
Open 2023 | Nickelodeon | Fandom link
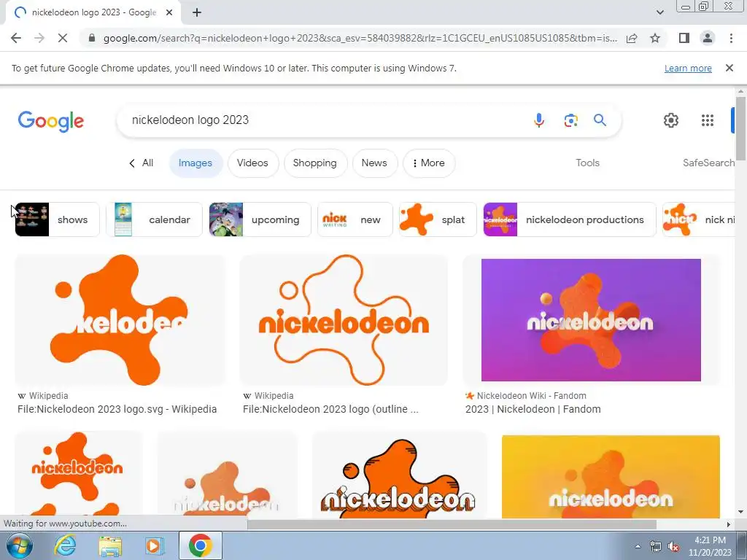(533, 409)
